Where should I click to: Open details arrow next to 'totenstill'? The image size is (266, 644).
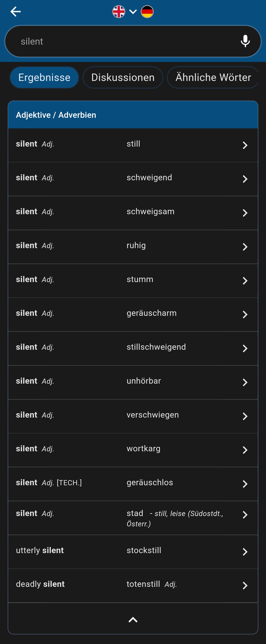(245, 585)
